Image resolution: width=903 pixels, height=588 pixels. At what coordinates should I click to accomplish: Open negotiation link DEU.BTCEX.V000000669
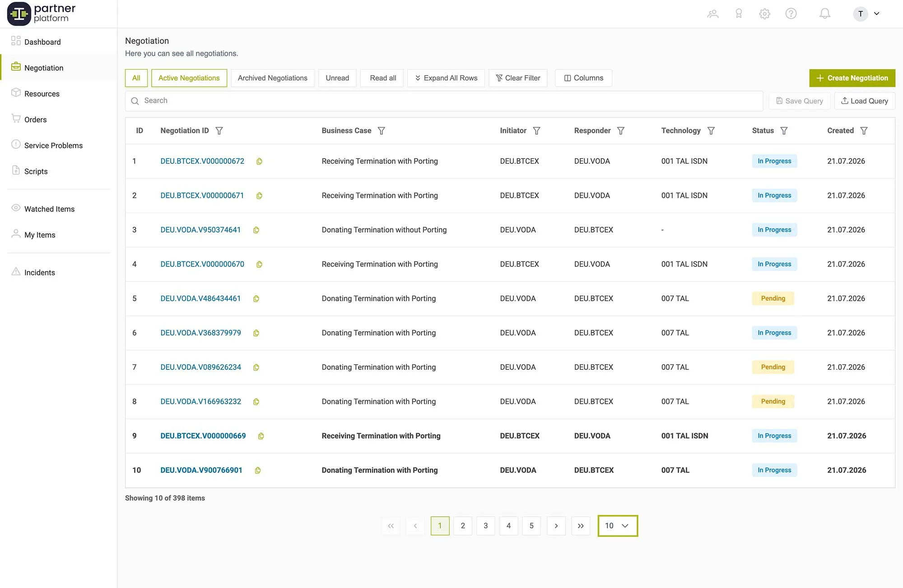tap(203, 436)
